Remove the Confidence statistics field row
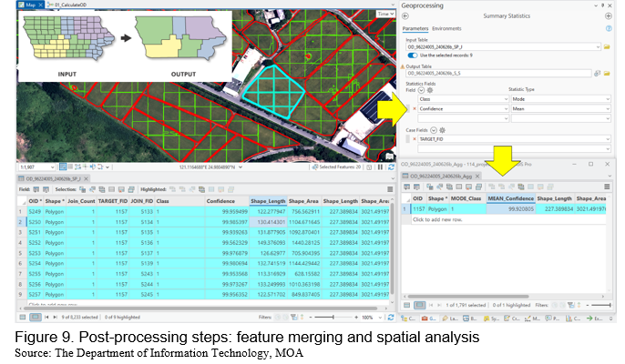The width and height of the screenshot is (625, 364). coord(415,108)
